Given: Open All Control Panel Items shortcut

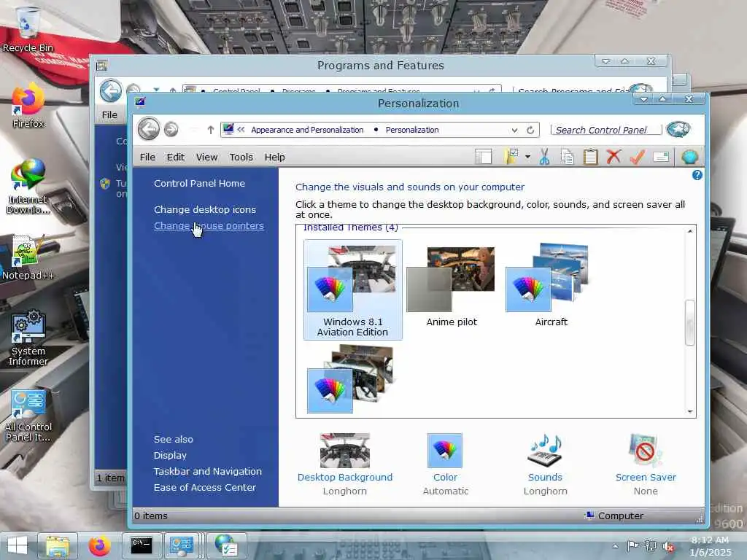Looking at the screenshot, I should coord(28,415).
